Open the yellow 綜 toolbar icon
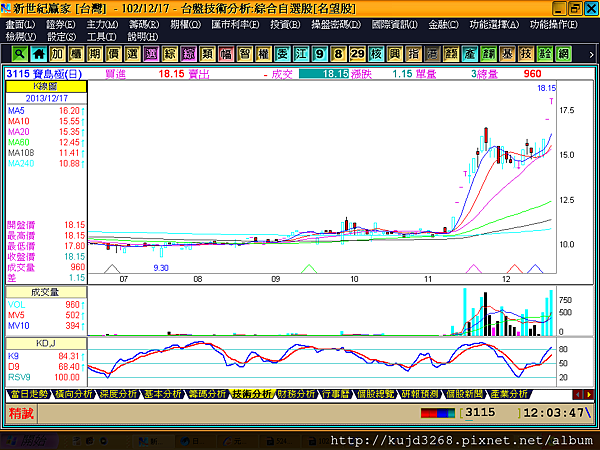 (x=170, y=54)
